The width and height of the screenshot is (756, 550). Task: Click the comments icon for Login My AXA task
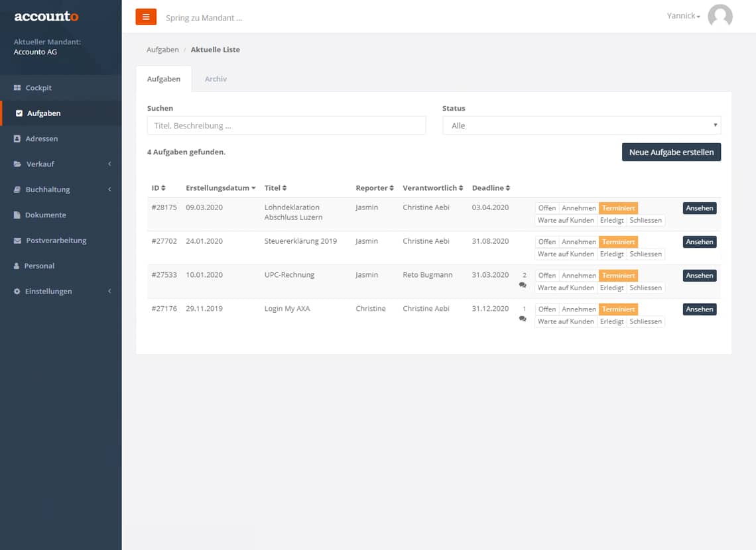click(523, 319)
